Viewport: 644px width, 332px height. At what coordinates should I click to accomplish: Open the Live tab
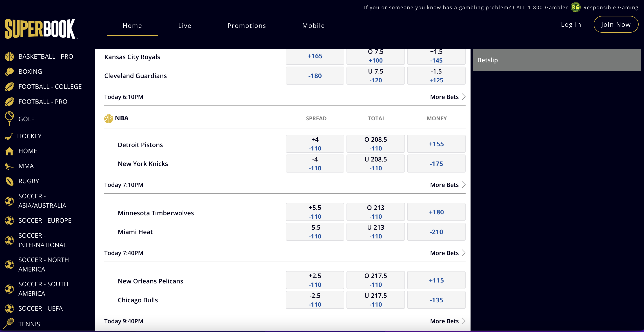tap(185, 25)
